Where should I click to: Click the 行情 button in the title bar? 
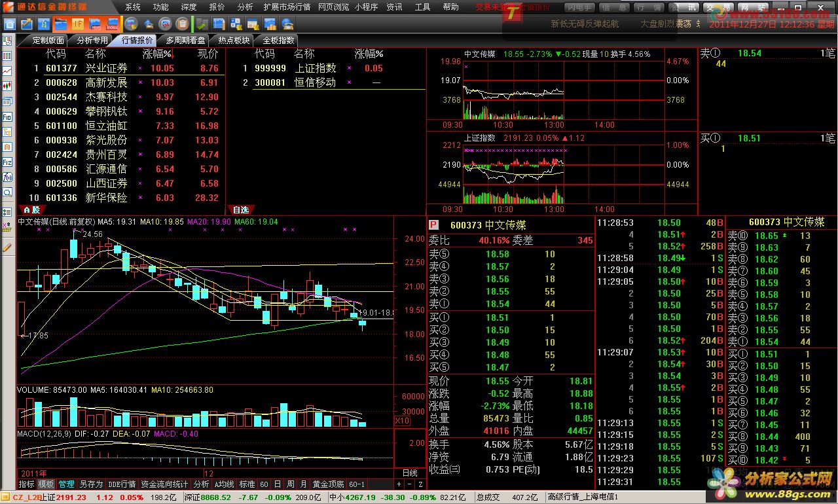point(650,7)
